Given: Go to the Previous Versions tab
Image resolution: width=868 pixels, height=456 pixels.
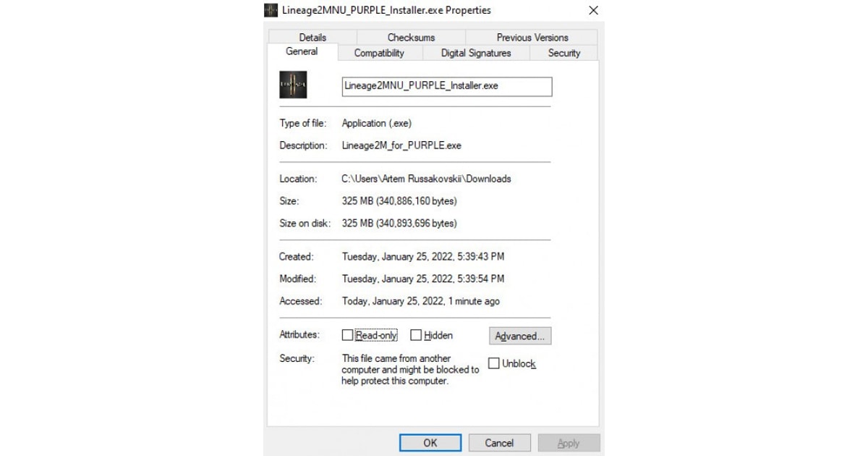Looking at the screenshot, I should point(532,38).
